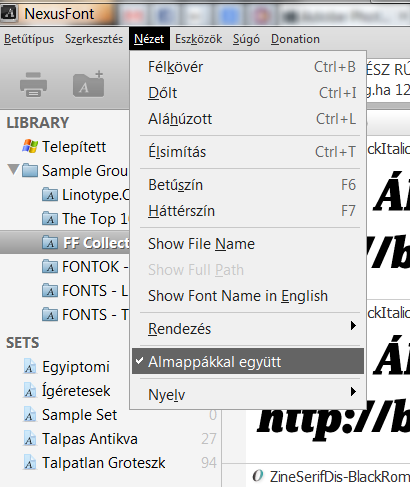Click the folder icon beside FONTS - L
The height and width of the screenshot is (487, 410).
click(x=50, y=291)
